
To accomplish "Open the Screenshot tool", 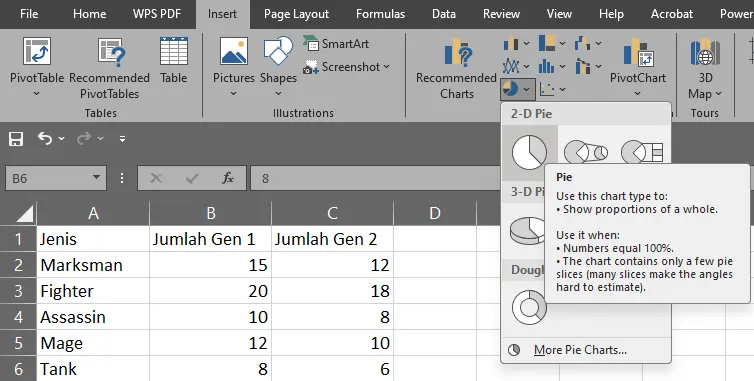I will pos(346,67).
